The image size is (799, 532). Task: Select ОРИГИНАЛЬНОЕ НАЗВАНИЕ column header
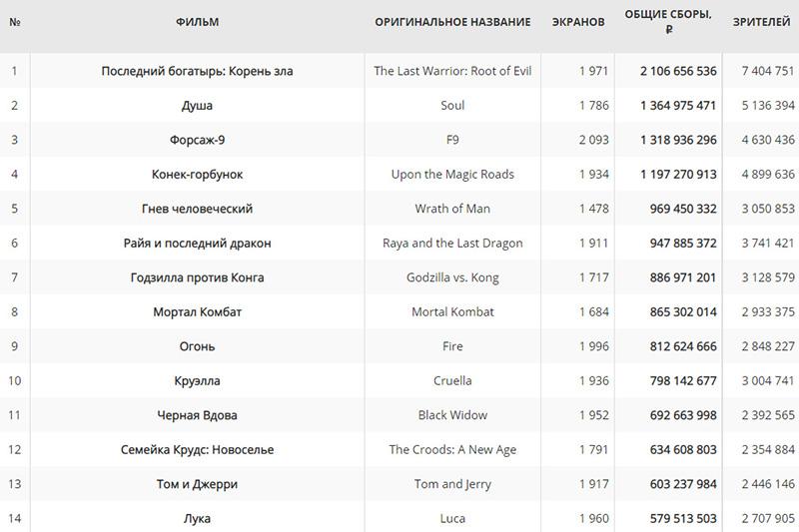[x=452, y=22]
